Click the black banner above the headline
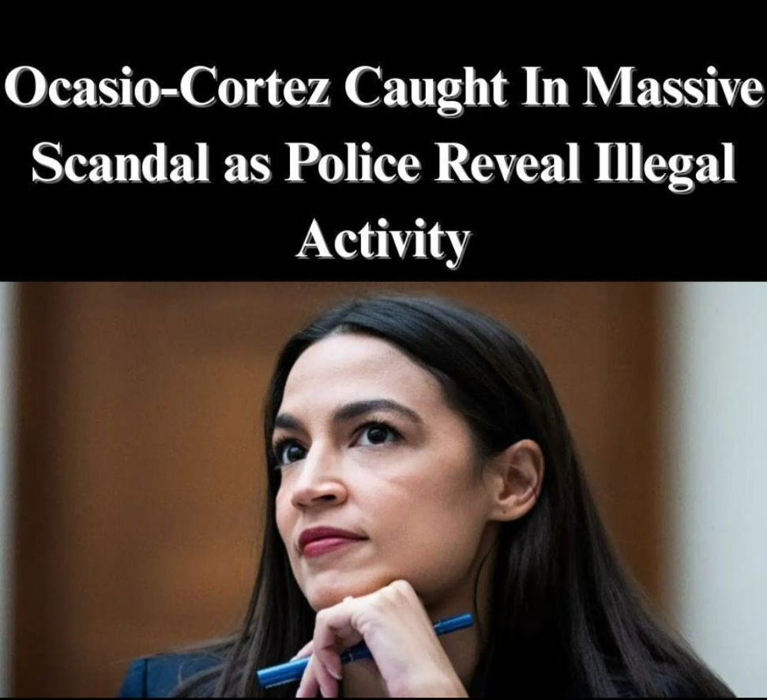Screen dimensions: 767x700 pos(384,29)
